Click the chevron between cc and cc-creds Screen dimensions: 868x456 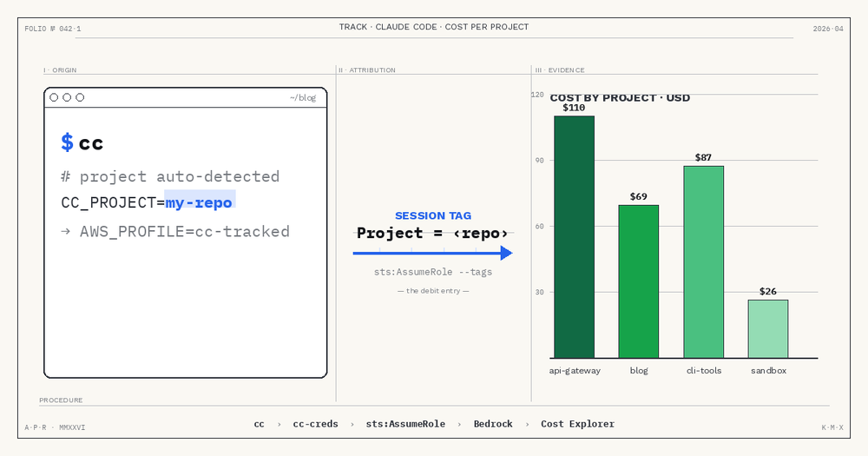[x=279, y=425]
